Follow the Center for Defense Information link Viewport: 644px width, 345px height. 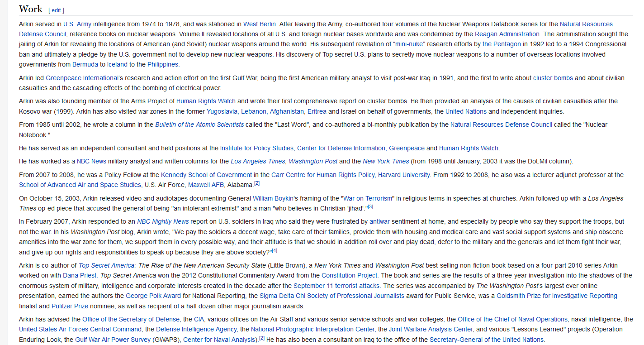coord(341,148)
